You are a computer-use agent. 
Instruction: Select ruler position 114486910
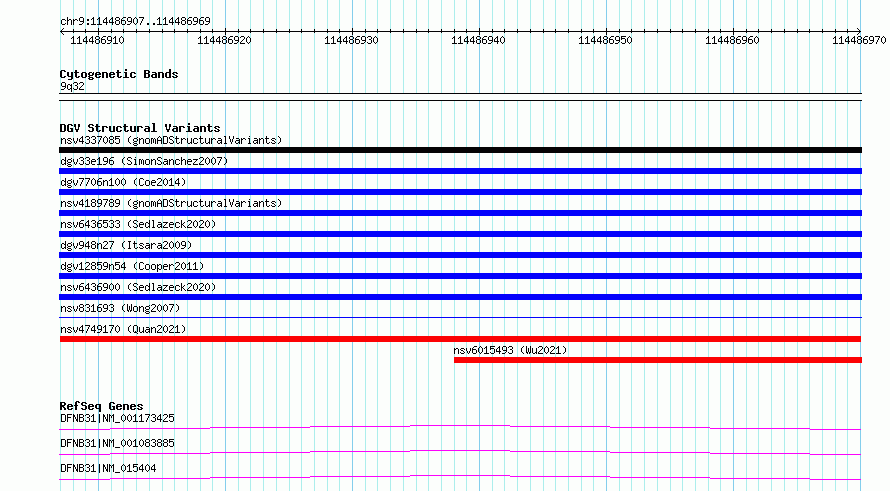tap(97, 40)
